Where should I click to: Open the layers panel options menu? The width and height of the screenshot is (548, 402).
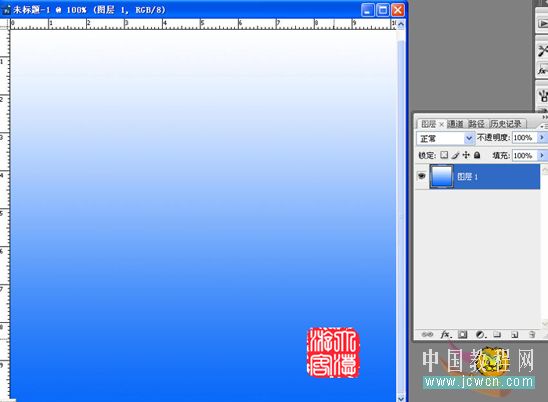543,126
